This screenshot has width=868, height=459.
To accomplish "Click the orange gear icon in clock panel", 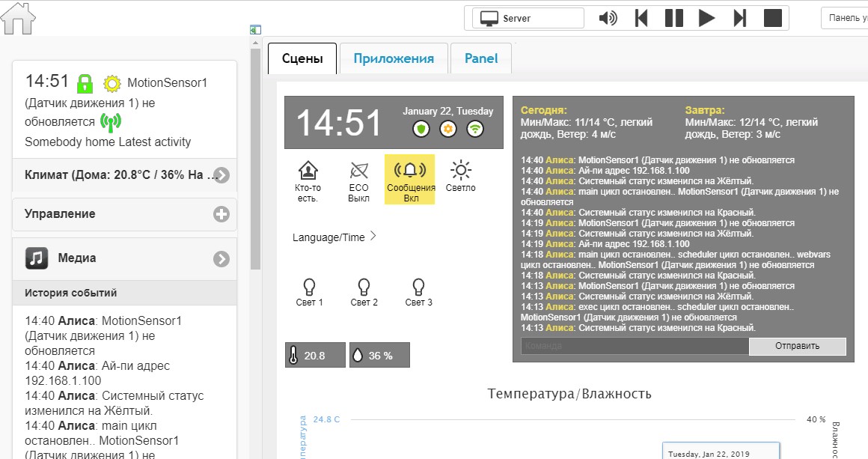I will click(447, 130).
